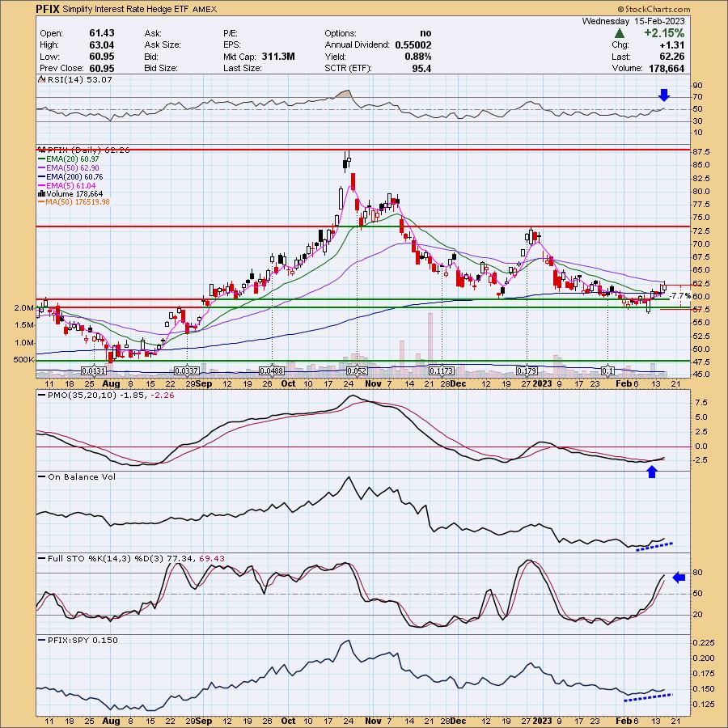
Task: Click the 2023 label on price chart axis
Action: pos(542,383)
